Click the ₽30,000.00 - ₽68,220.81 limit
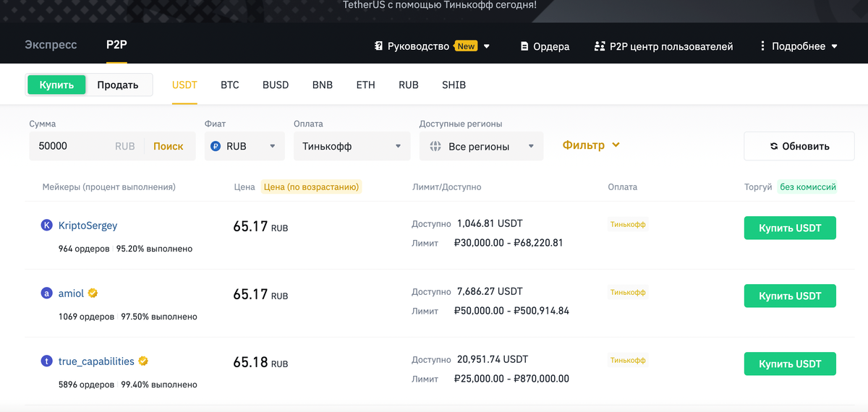Viewport: 868px width, 412px height. (x=509, y=243)
